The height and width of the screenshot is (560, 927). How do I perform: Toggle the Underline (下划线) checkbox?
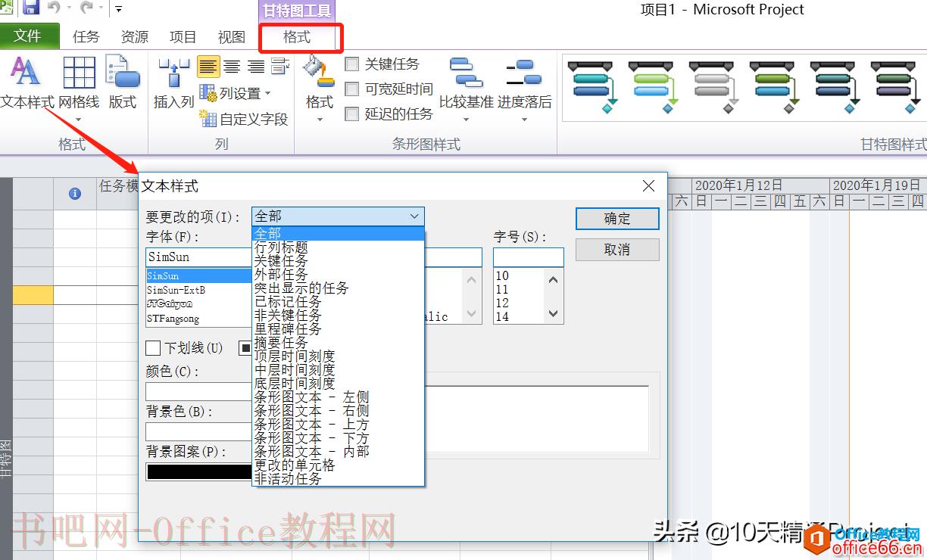[x=153, y=348]
